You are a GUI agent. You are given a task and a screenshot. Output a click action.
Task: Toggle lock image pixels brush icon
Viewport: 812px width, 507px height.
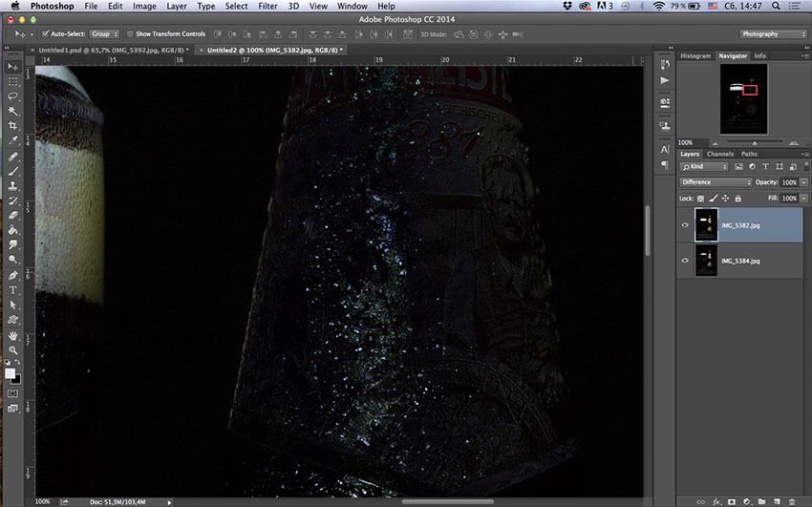[x=713, y=199]
